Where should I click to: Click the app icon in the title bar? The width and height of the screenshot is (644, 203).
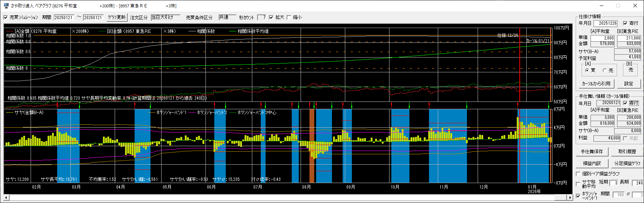tap(6, 6)
